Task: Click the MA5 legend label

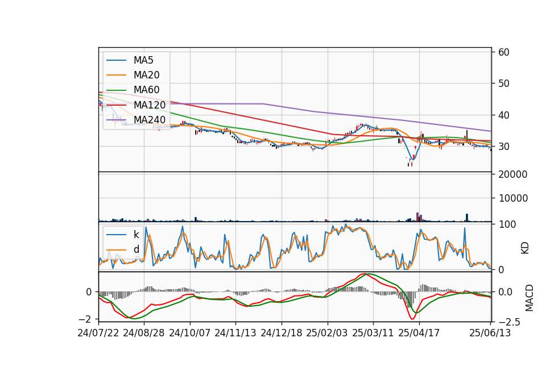Action: [x=143, y=60]
